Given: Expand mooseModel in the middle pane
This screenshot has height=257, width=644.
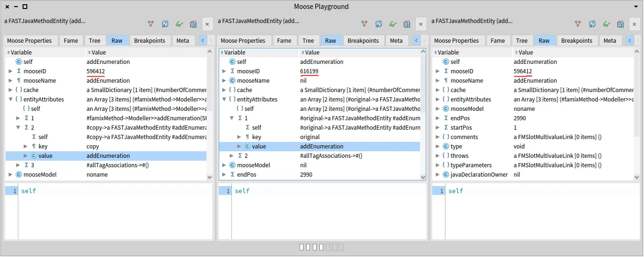Looking at the screenshot, I should (x=224, y=165).
